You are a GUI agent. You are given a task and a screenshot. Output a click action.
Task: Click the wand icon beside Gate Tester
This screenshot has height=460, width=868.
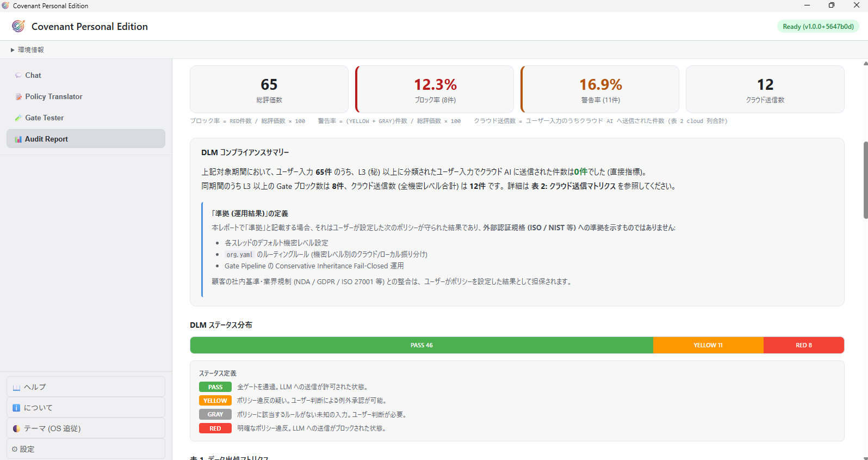click(x=18, y=118)
